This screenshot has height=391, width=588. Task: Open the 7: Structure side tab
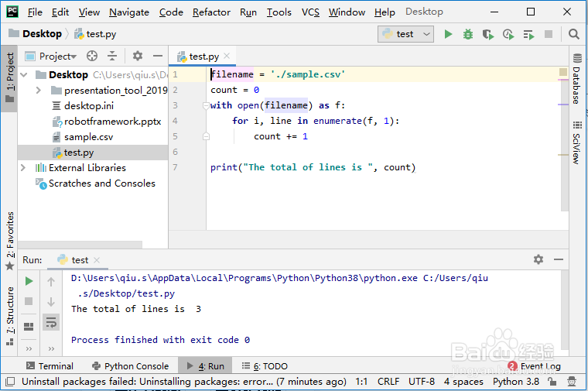click(10, 316)
